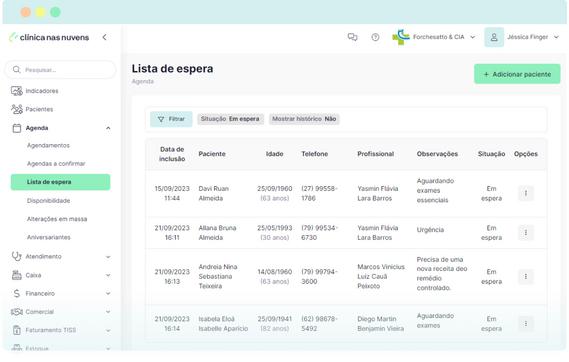Image resolution: width=569 pixels, height=362 pixels.
Task: Expand the Comercial menu section
Action: click(108, 312)
